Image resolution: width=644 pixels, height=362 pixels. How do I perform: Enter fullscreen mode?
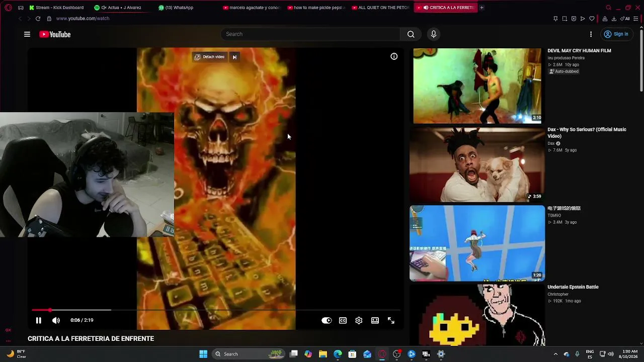point(391,320)
